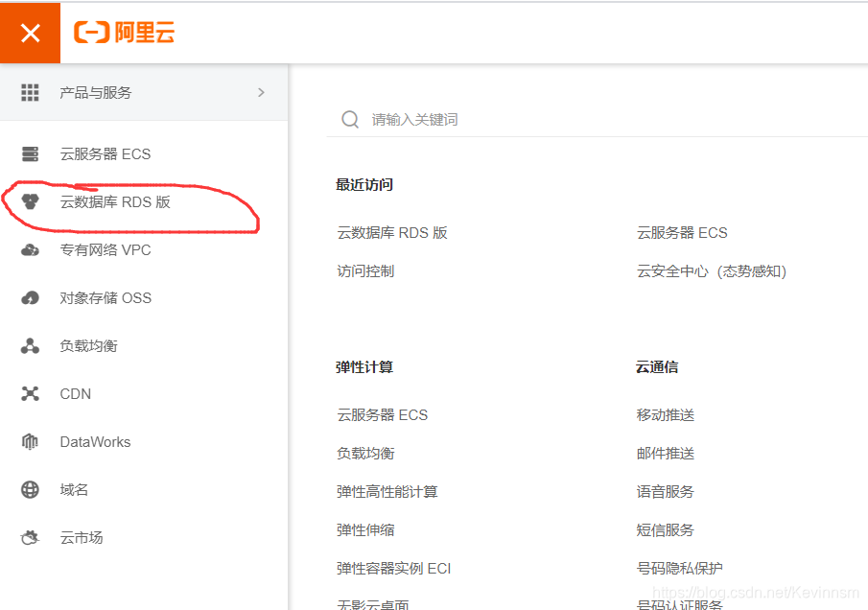Click the 云市场 icon
The image size is (868, 610).
click(30, 537)
